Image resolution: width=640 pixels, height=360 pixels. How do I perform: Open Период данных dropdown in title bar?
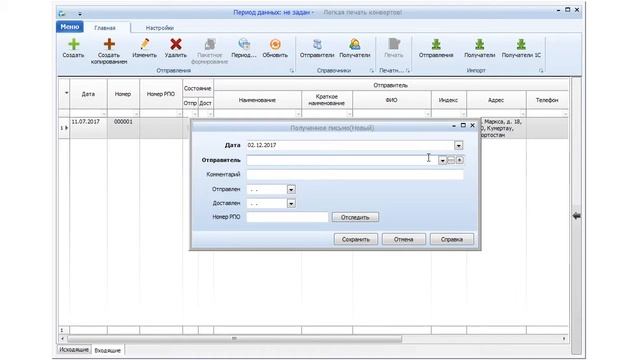(x=273, y=13)
